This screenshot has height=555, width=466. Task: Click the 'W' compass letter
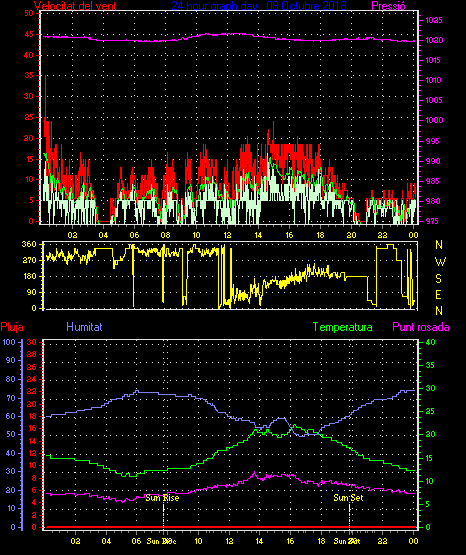point(440,262)
